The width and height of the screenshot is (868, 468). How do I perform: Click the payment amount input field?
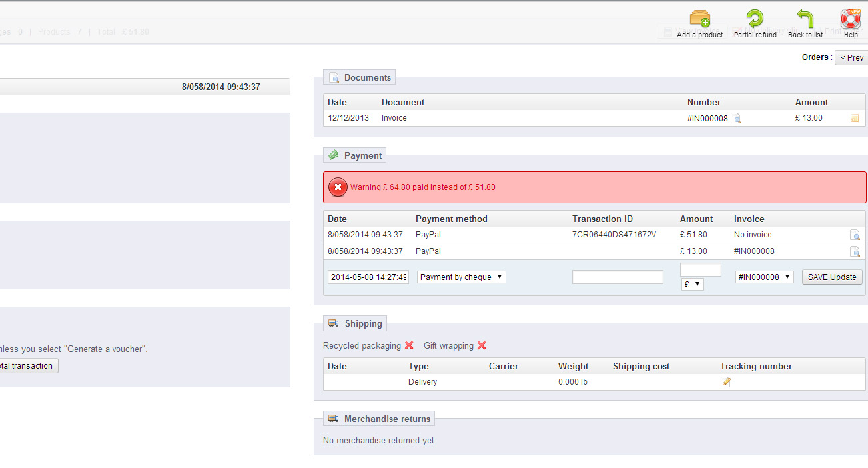click(700, 269)
